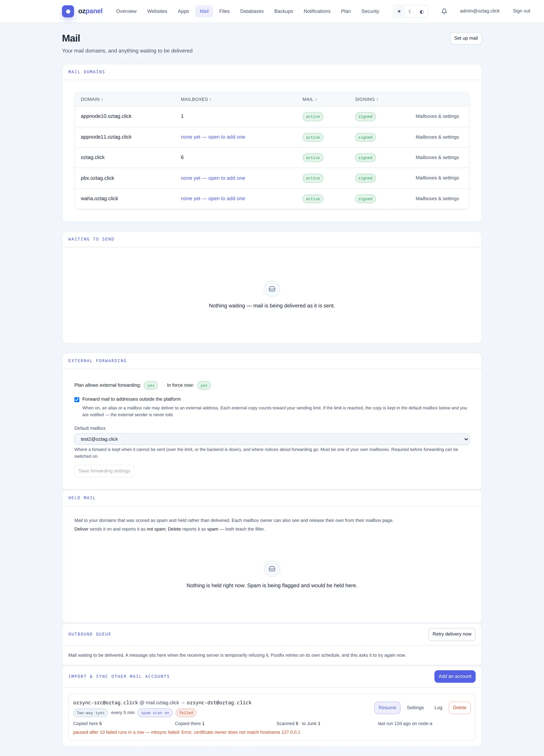
Task: Click the inbox icon in Waiting to Send
Action: click(x=272, y=289)
